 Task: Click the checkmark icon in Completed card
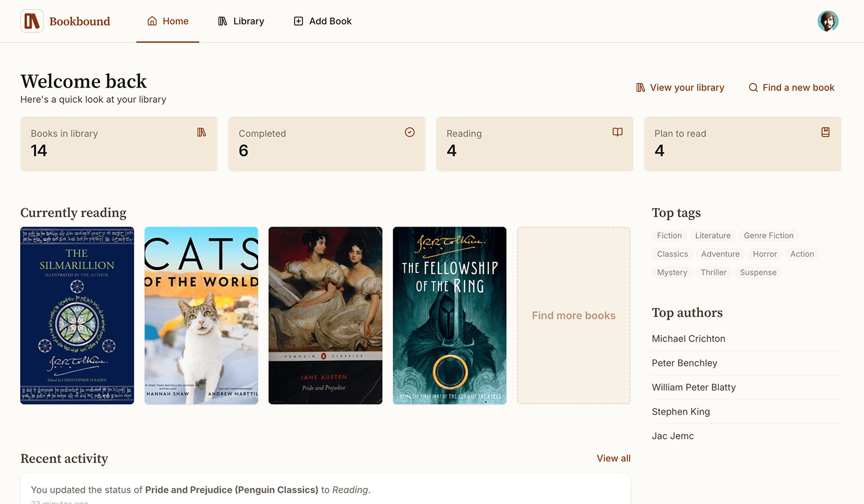[x=410, y=133]
